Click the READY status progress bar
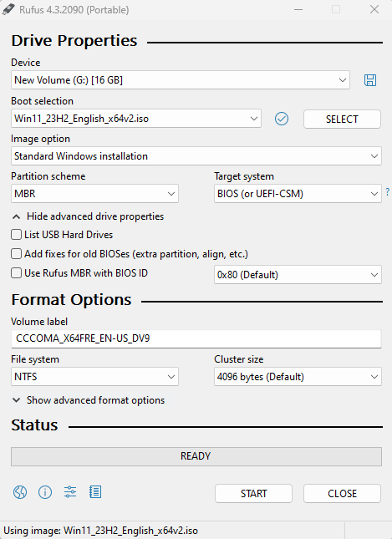Image resolution: width=392 pixels, height=539 pixels. [196, 456]
